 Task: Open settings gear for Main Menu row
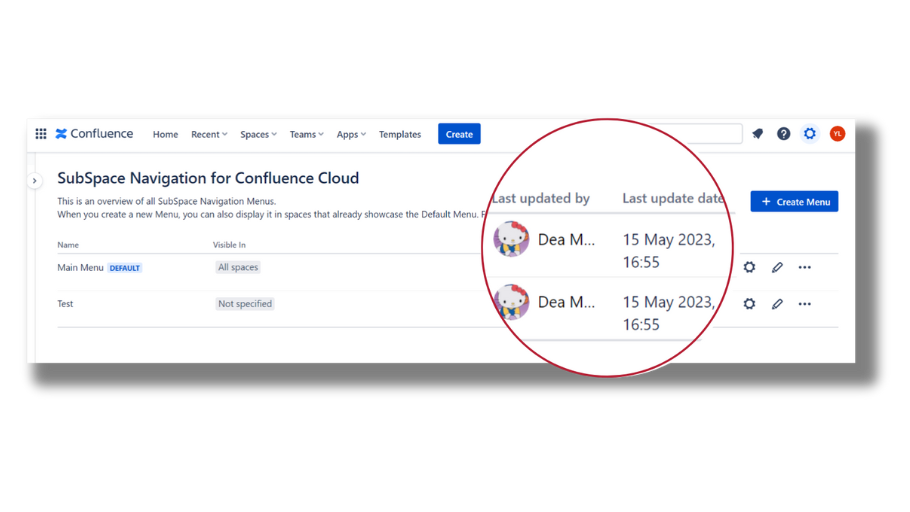tap(749, 268)
